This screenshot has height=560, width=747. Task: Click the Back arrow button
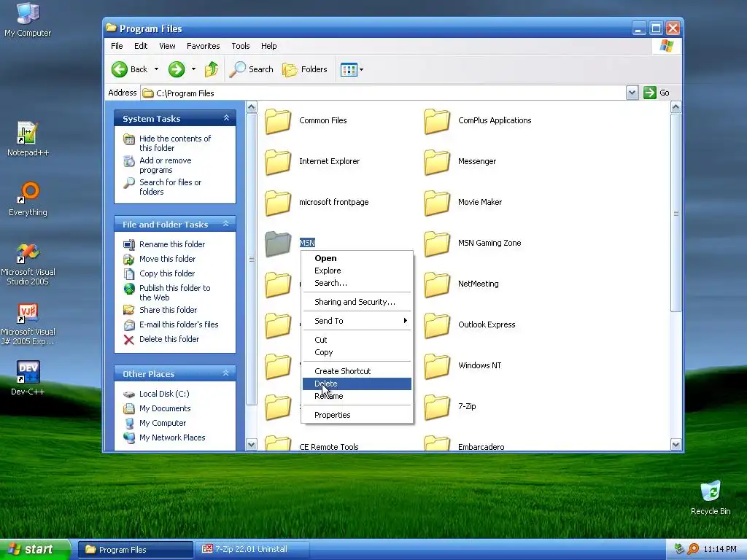(130, 69)
